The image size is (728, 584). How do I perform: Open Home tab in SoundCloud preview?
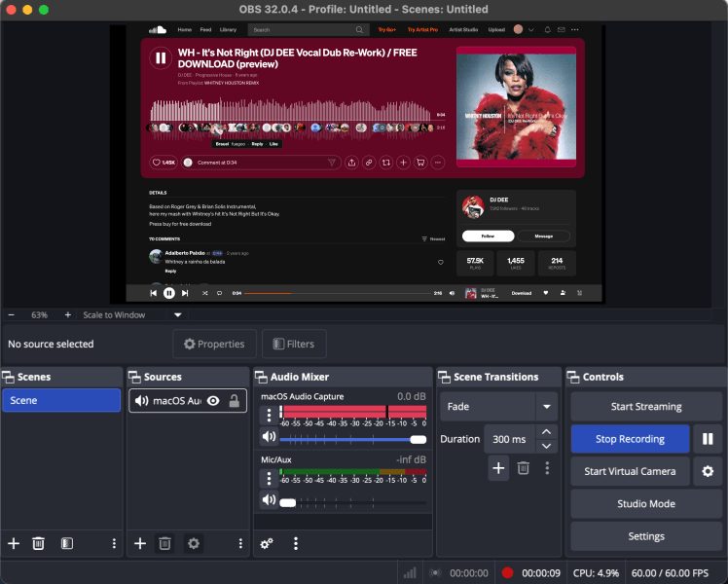click(x=184, y=30)
